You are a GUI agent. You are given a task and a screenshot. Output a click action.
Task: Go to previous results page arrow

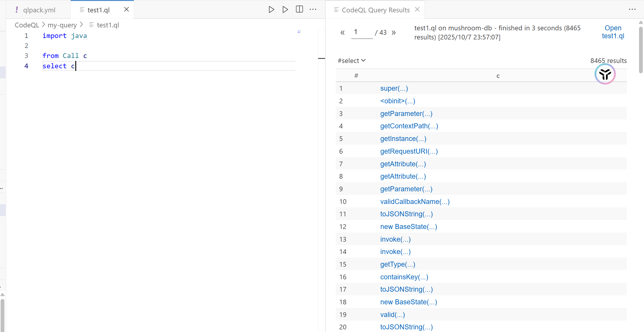tap(342, 33)
